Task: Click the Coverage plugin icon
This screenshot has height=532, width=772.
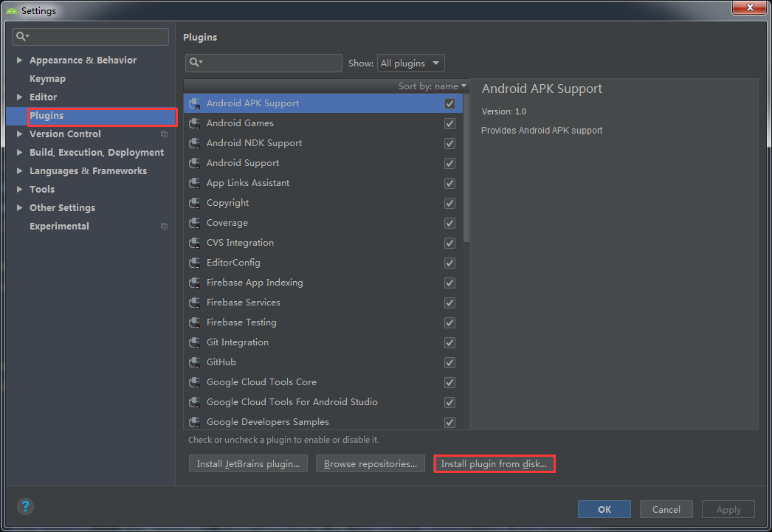Action: click(195, 223)
